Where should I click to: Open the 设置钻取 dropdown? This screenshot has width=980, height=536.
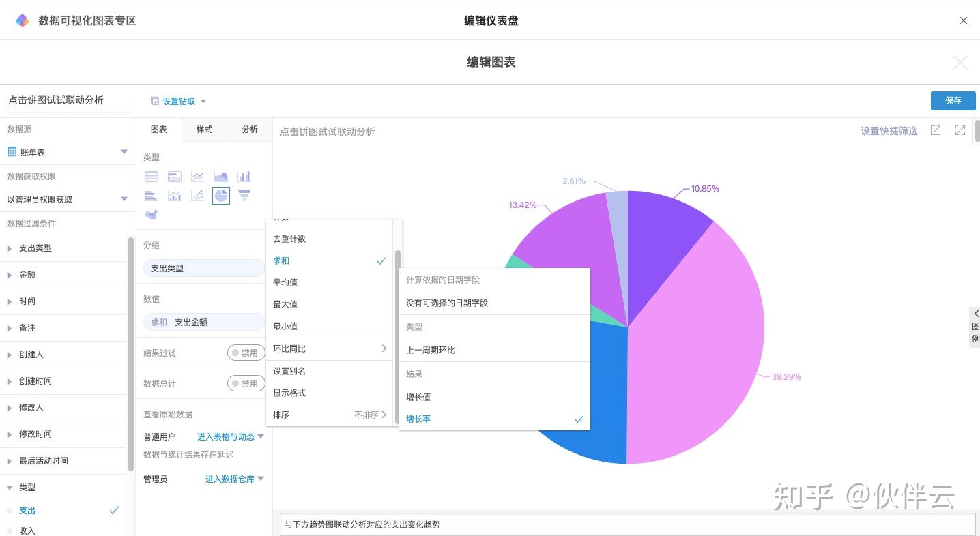(179, 101)
